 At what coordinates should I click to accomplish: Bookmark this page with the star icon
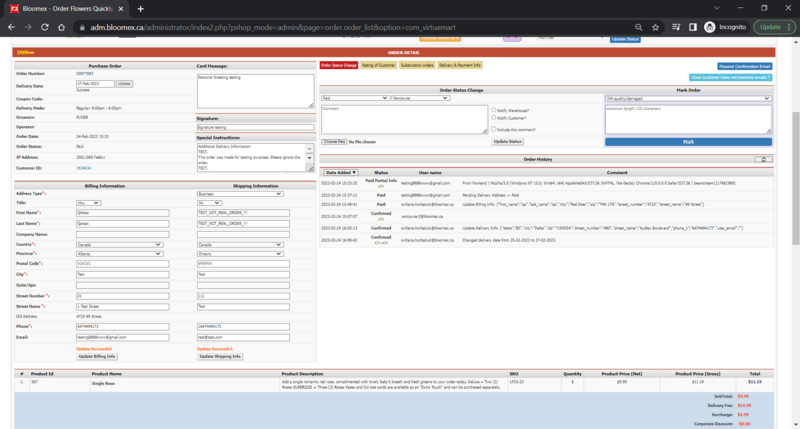tap(656, 27)
